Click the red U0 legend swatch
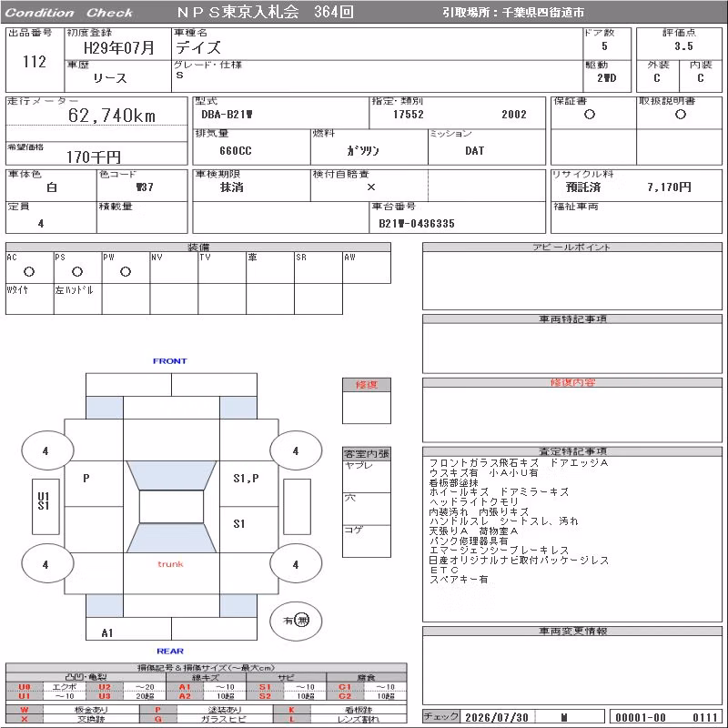 point(25,687)
